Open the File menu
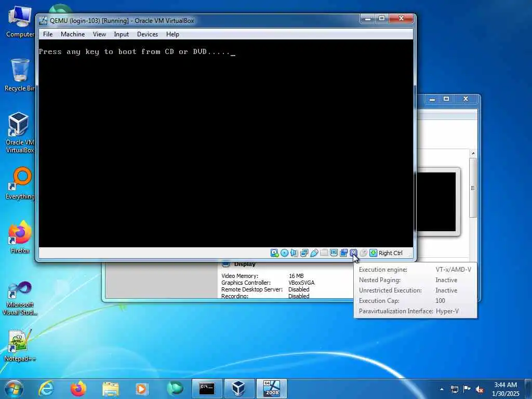 click(48, 34)
